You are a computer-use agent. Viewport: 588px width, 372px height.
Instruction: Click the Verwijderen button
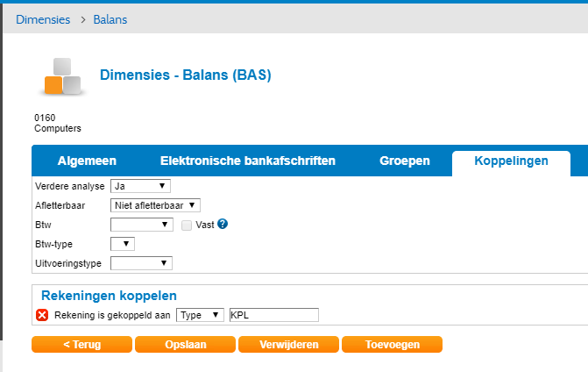[289, 344]
